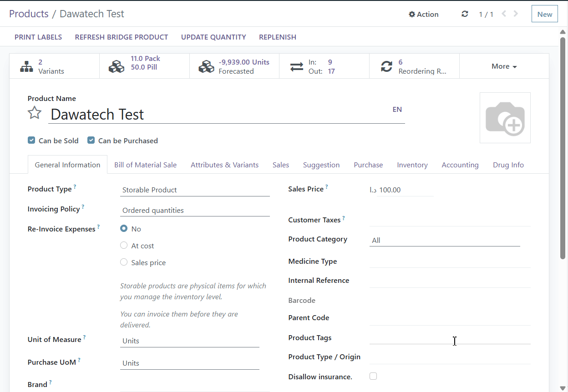568x392 pixels.
Task: Open the Product Type dropdown
Action: pyautogui.click(x=195, y=190)
